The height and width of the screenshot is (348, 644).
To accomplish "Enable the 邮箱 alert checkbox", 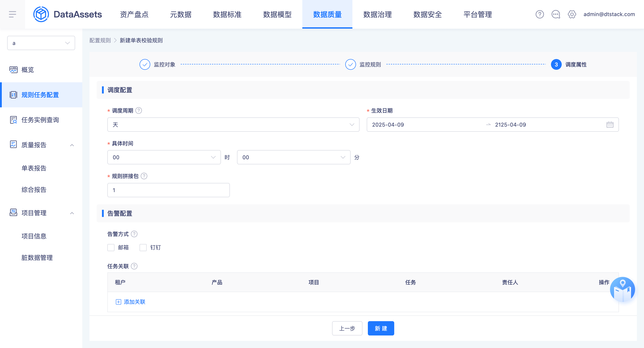I will click(111, 248).
